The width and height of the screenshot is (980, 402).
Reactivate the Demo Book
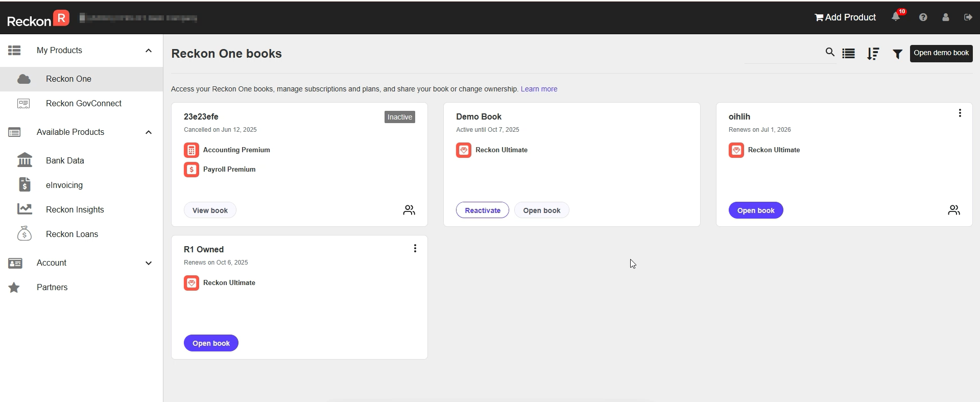pos(483,210)
